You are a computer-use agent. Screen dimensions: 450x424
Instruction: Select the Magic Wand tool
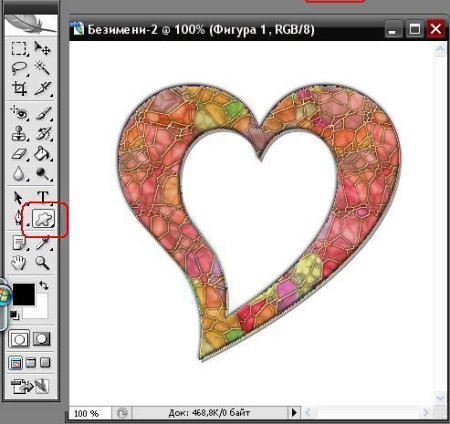42,68
